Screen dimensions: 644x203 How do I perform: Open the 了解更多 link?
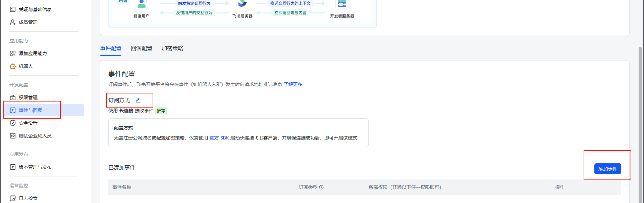[x=293, y=84]
